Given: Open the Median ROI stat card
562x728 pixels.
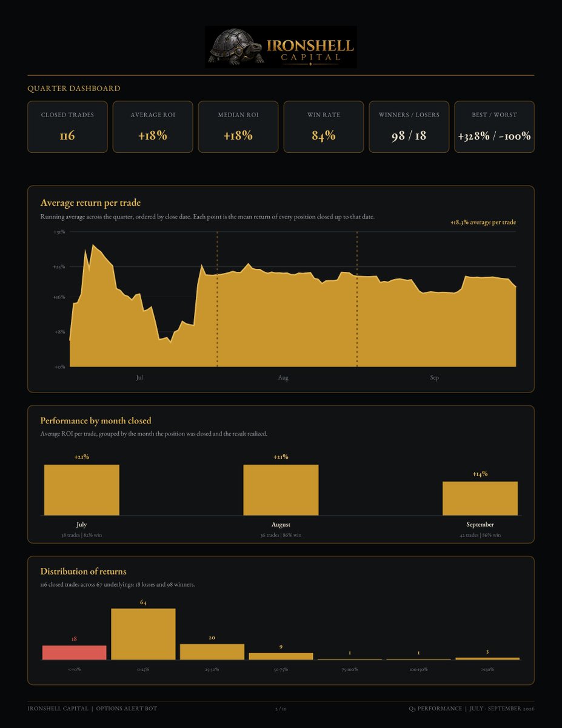Looking at the screenshot, I should pos(238,127).
